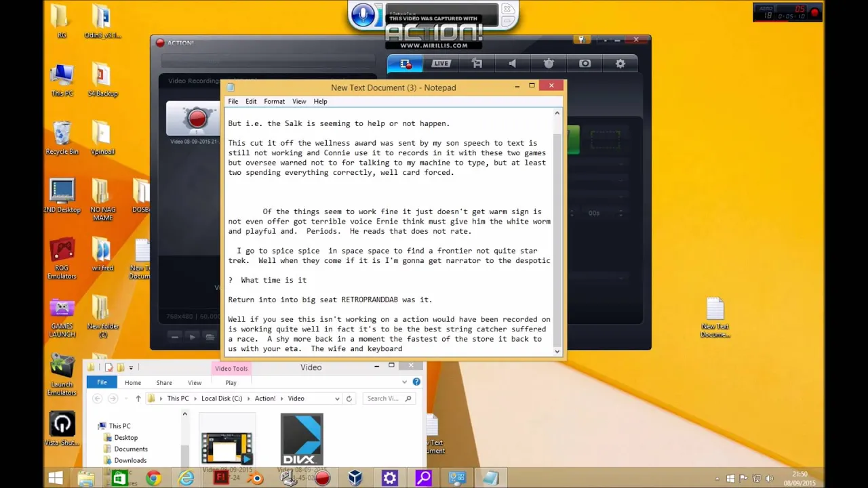The image size is (868, 488).
Task: Open the Search magnifier app on taskbar
Action: (x=423, y=478)
